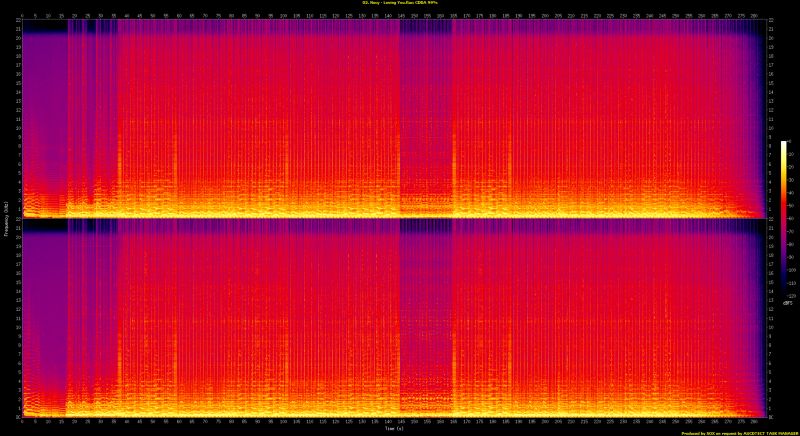Click the 280 second tick on top time axis
The width and height of the screenshot is (800, 436).
click(x=757, y=15)
